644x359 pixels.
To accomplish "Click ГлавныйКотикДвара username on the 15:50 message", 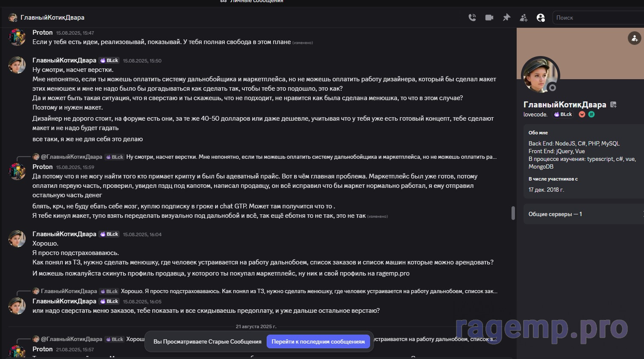I will coord(65,60).
